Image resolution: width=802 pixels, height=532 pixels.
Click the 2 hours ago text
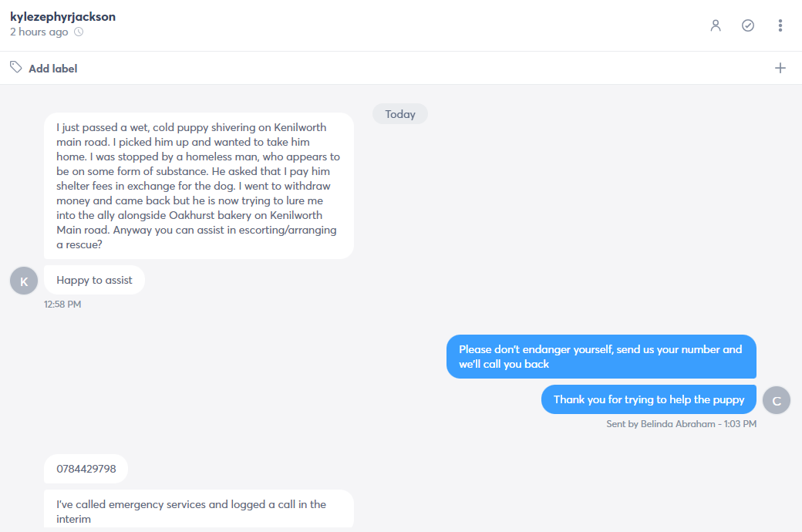click(x=39, y=32)
